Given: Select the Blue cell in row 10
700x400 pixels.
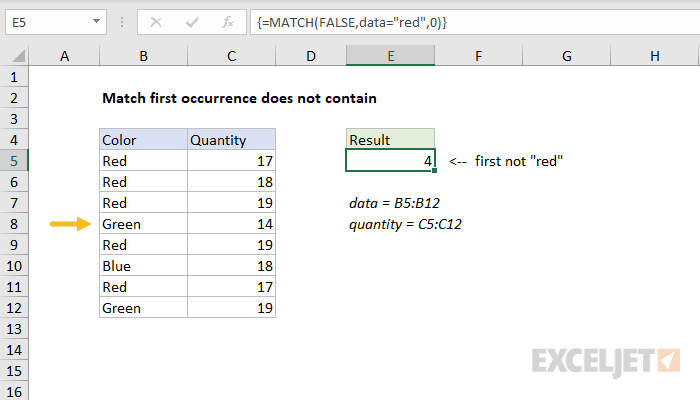Looking at the screenshot, I should click(143, 266).
